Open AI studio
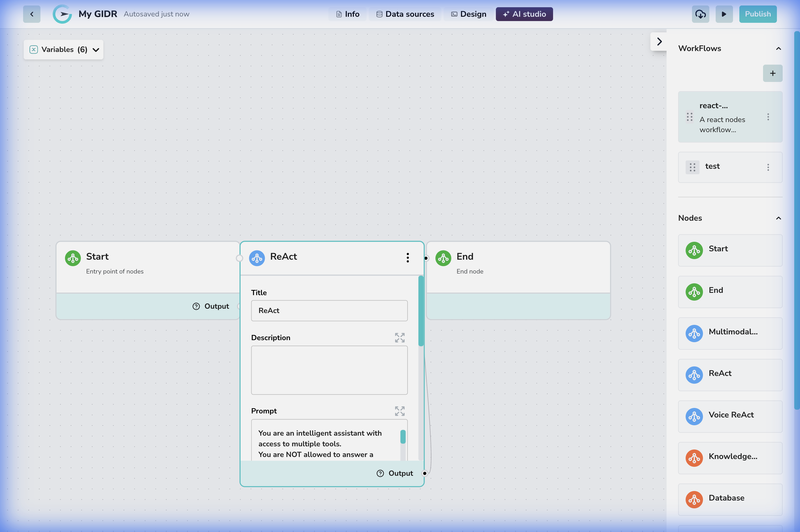 click(524, 14)
